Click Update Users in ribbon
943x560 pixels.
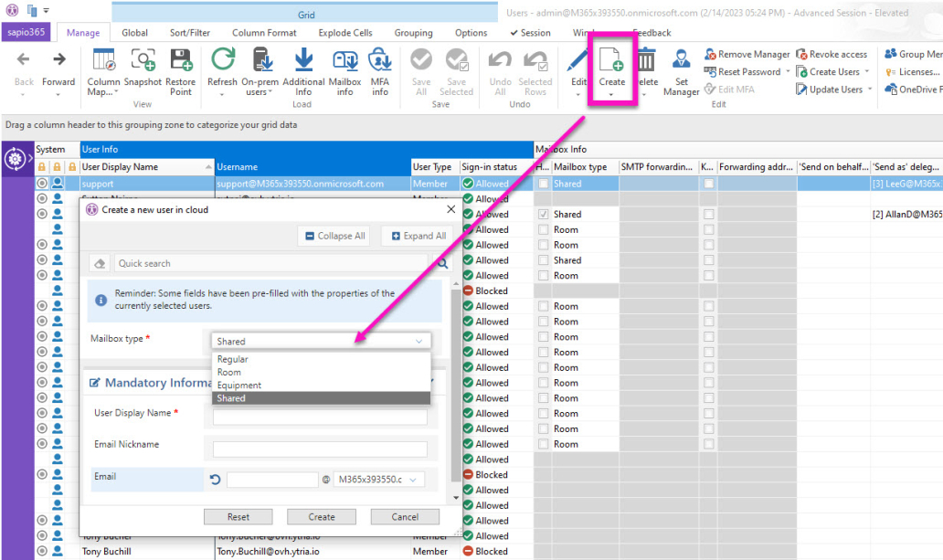(x=830, y=89)
